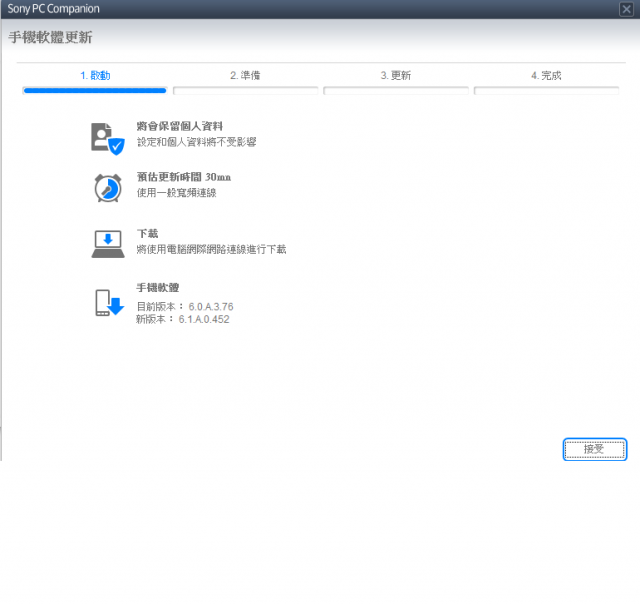Click the text 將使用電腦網際網路連線進行下載
This screenshot has height=604, width=640.
pos(211,249)
